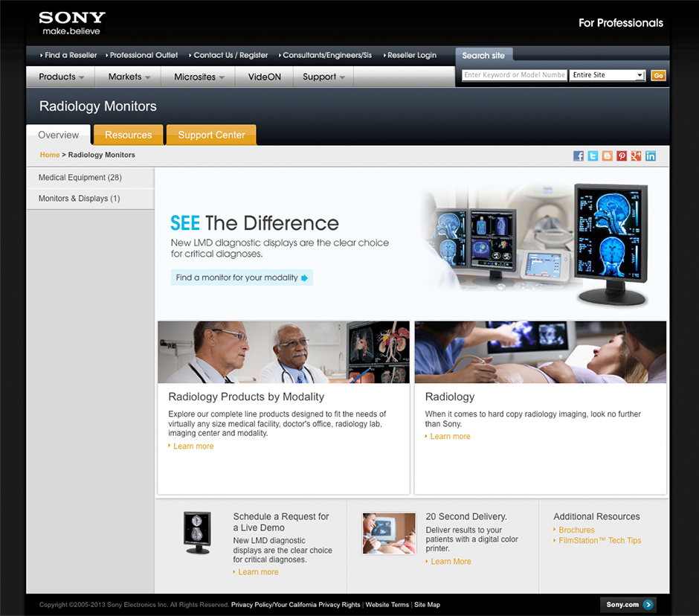The height and width of the screenshot is (616, 699).
Task: Share on LinkedIn icon
Action: coord(651,155)
